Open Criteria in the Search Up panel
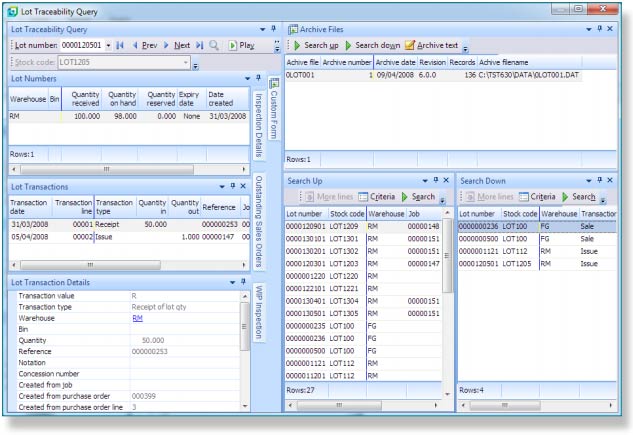The height and width of the screenshot is (435, 633). [x=375, y=197]
